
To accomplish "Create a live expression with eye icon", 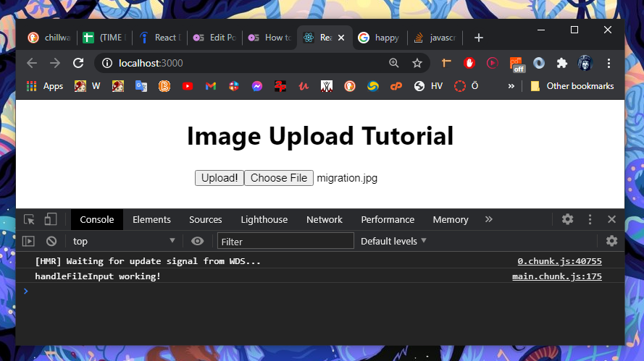I will tap(197, 241).
